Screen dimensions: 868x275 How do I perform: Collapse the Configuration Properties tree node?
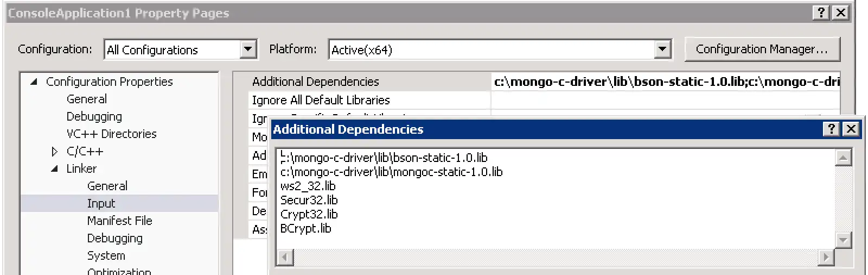pyautogui.click(x=34, y=82)
